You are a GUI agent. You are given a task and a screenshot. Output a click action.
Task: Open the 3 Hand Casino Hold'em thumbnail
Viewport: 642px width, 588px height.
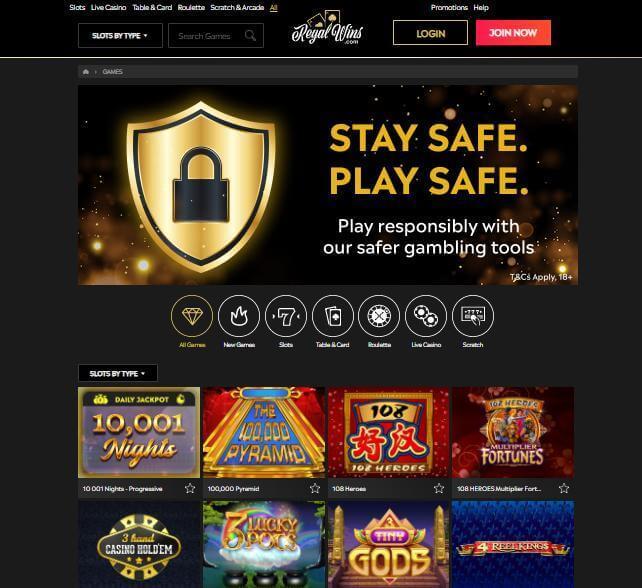139,545
